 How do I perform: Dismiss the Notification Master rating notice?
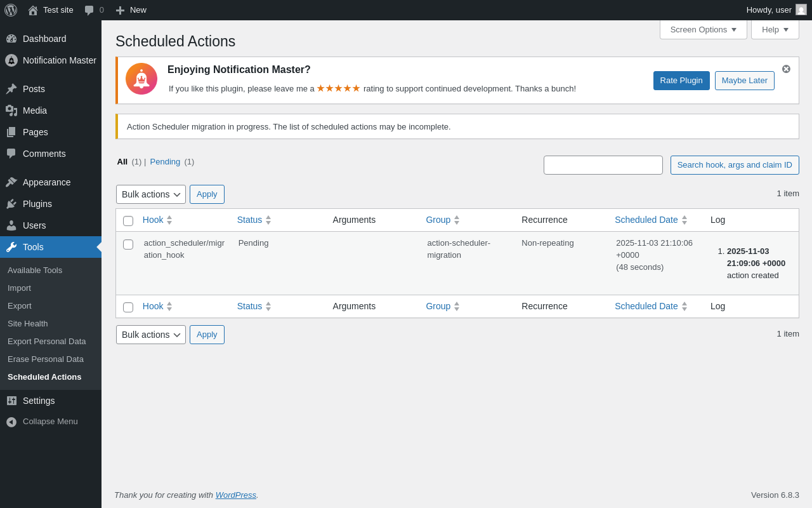tap(786, 69)
